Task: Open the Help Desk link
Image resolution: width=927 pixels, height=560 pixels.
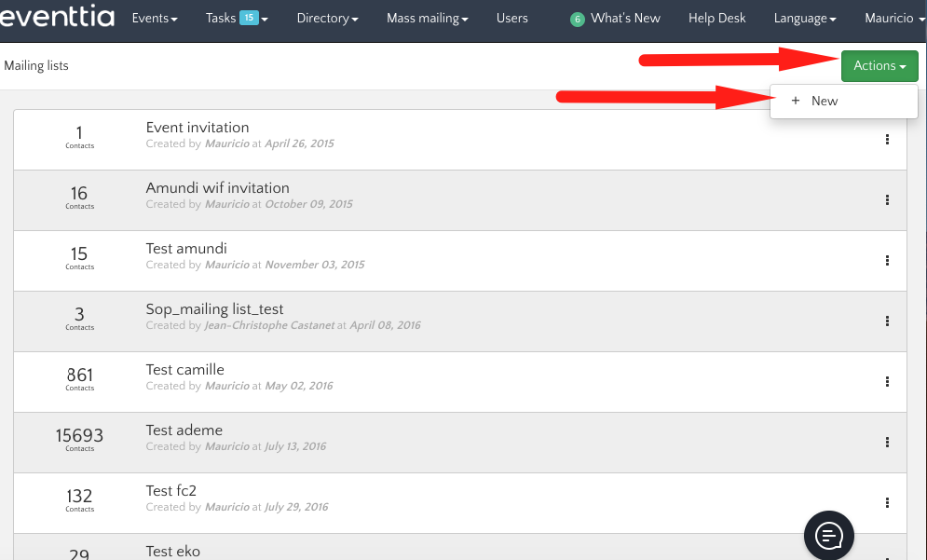Action: tap(716, 19)
